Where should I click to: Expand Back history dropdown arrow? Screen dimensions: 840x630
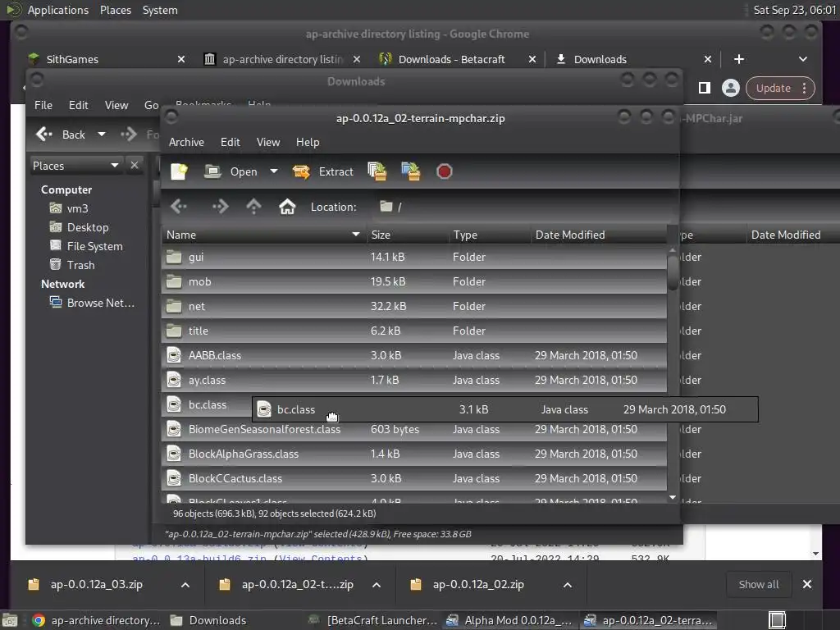pos(101,135)
